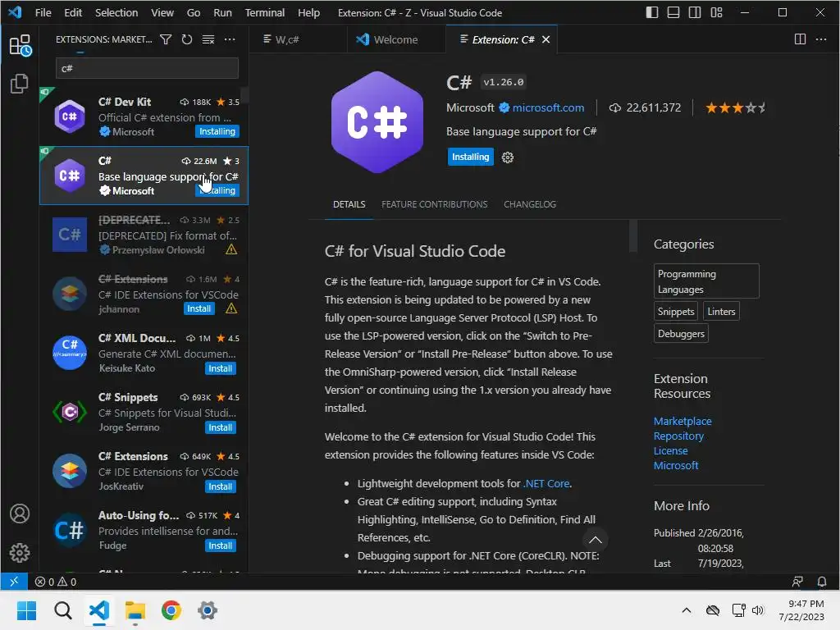
Task: Install C# Snippets by Jorge Serrano
Action: tap(220, 427)
